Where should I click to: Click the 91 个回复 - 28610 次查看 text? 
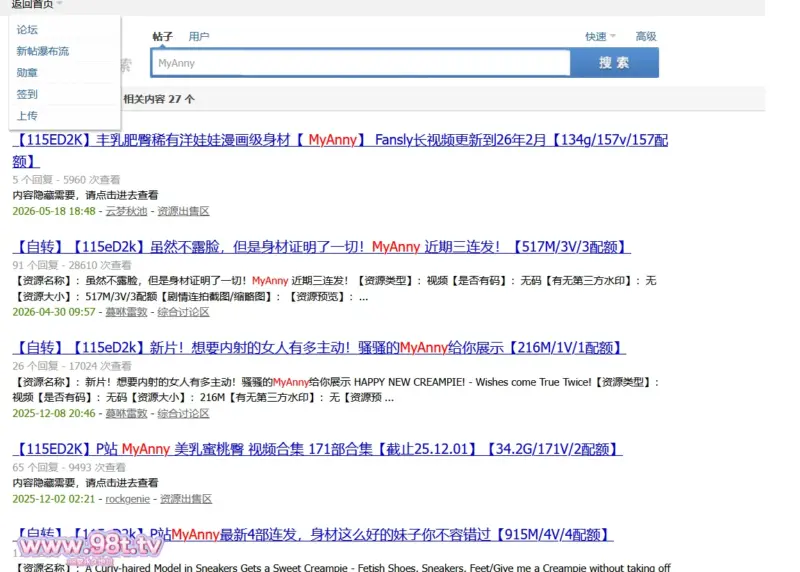point(72,265)
